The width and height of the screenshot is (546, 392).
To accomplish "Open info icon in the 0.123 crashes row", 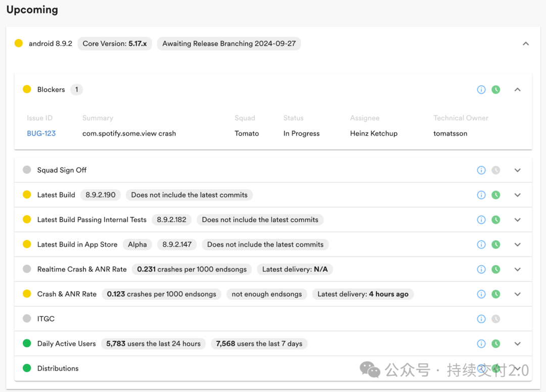I will click(481, 295).
